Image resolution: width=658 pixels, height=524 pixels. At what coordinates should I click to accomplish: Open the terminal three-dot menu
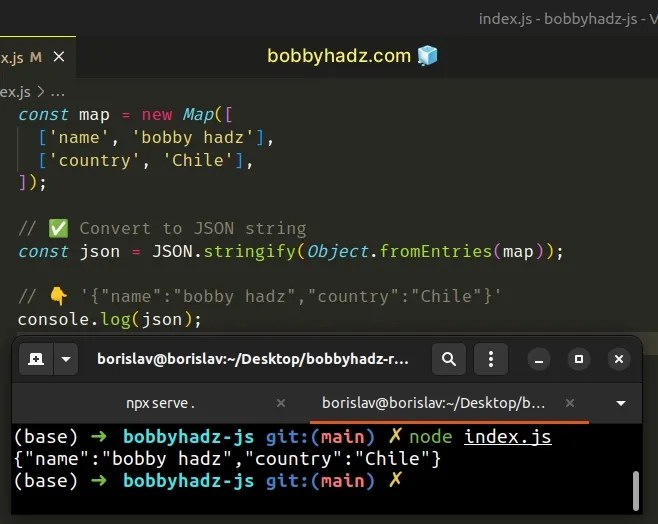(x=491, y=359)
